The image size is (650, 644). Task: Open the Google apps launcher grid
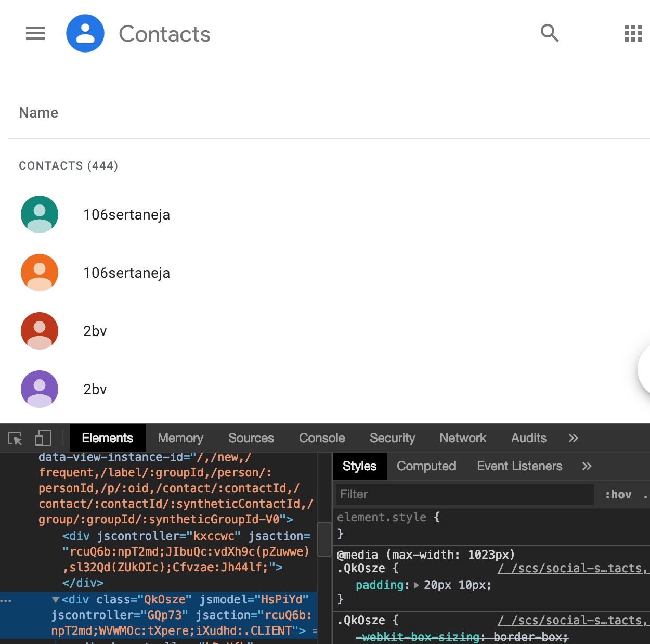(x=632, y=33)
